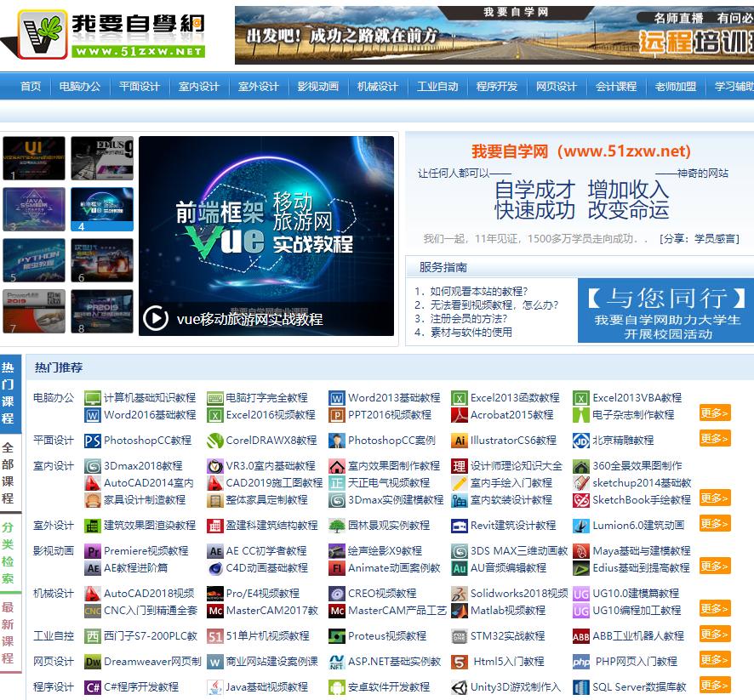Click the Excel2013函数教程 icon
This screenshot has width=754, height=700.
pyautogui.click(x=459, y=398)
